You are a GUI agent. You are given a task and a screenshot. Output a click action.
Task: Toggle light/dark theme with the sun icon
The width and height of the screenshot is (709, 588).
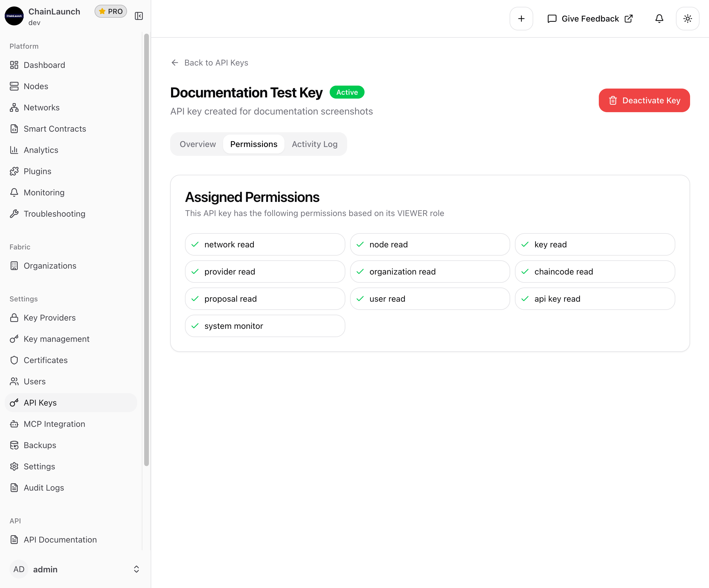coord(687,19)
